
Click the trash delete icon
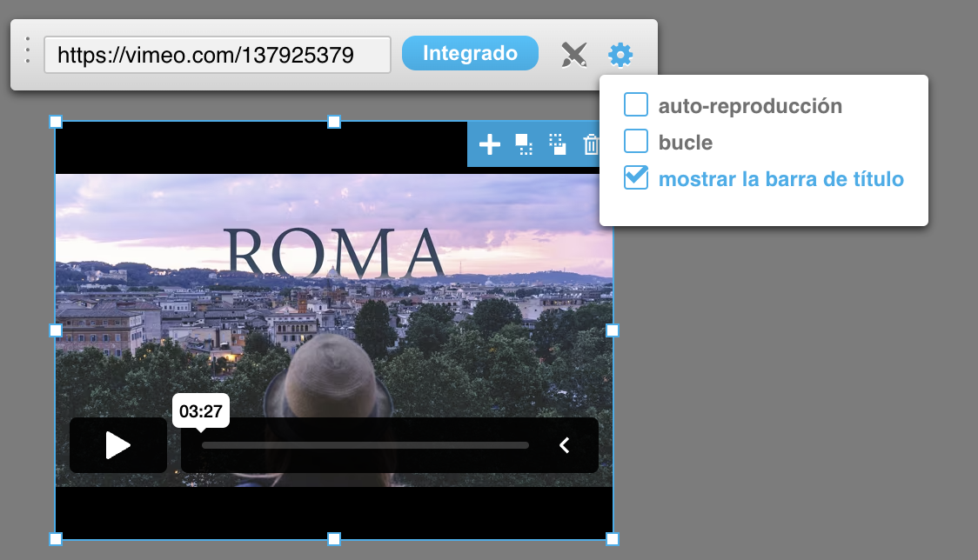click(x=591, y=144)
